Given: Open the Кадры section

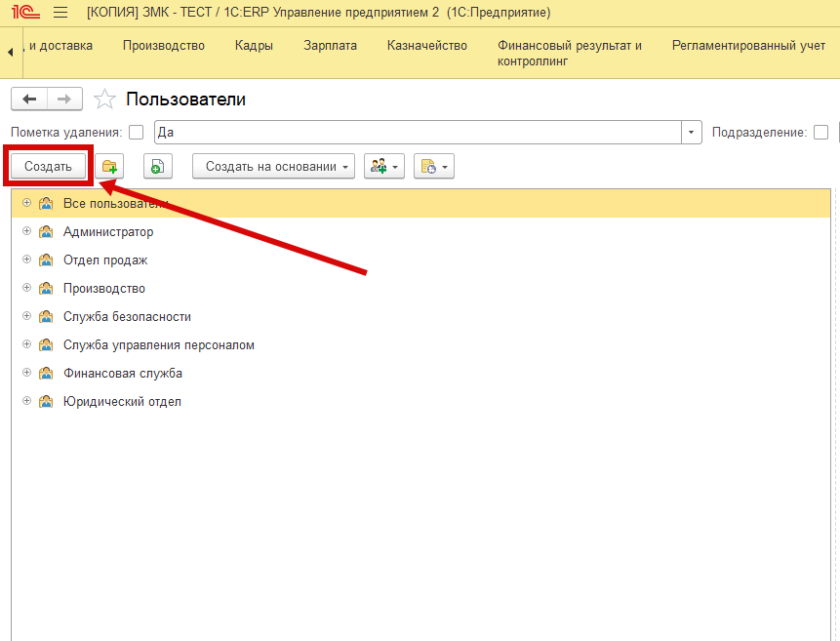Looking at the screenshot, I should pos(254,46).
